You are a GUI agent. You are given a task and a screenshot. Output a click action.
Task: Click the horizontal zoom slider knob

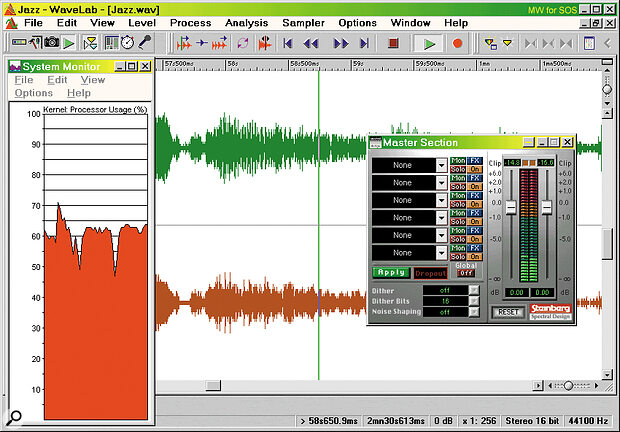point(568,385)
